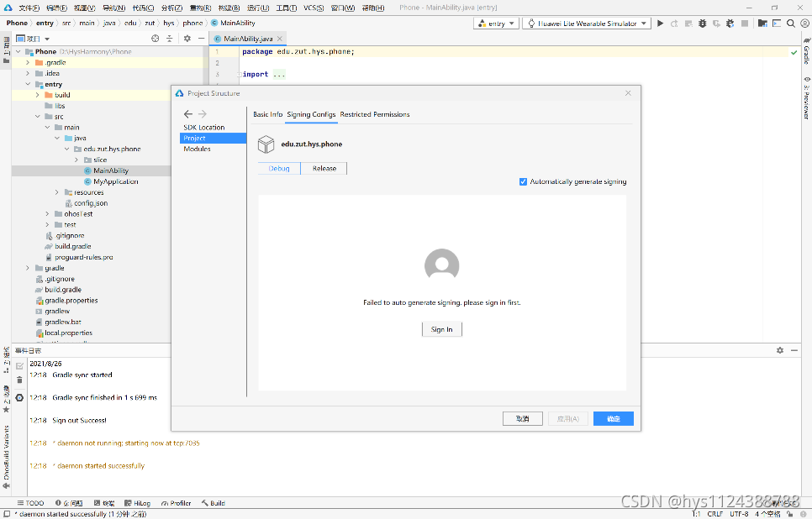The height and width of the screenshot is (519, 812).
Task: Expand the resources folder
Action: [x=57, y=192]
